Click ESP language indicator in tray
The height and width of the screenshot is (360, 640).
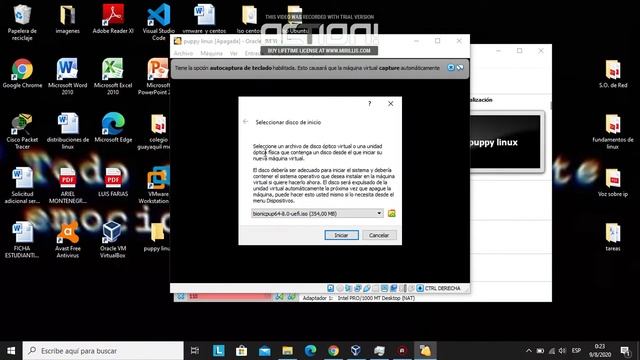[576, 351]
